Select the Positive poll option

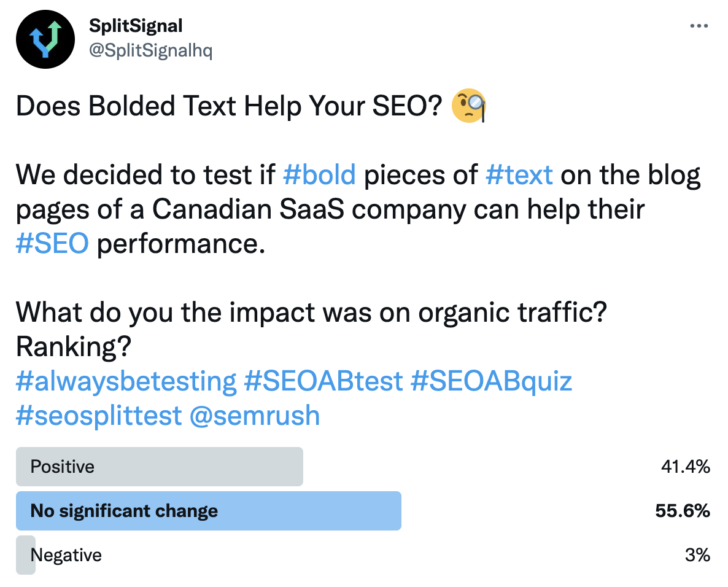click(159, 466)
